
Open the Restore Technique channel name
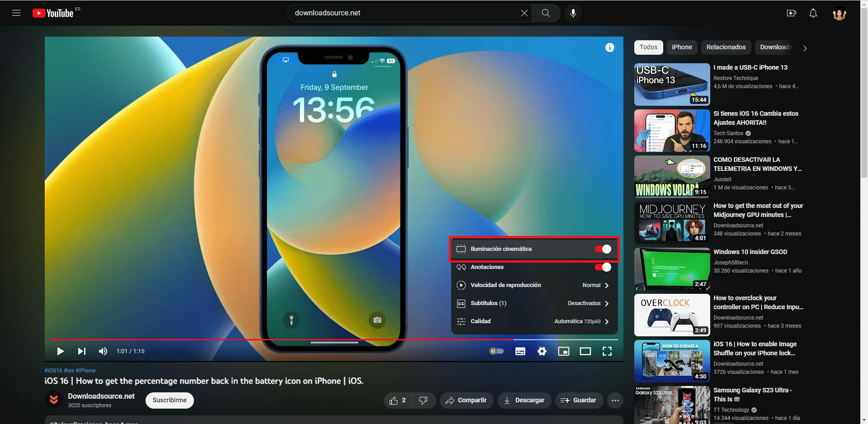[736, 78]
